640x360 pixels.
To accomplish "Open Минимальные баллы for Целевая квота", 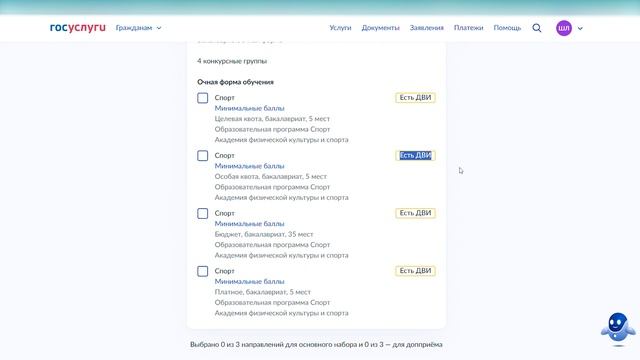I will (x=249, y=108).
